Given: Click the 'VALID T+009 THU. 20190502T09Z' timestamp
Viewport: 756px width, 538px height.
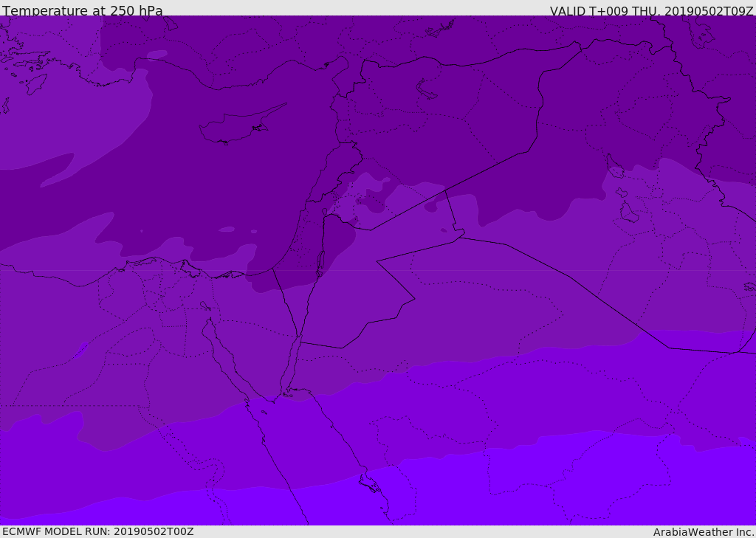Looking at the screenshot, I should pyautogui.click(x=651, y=11).
